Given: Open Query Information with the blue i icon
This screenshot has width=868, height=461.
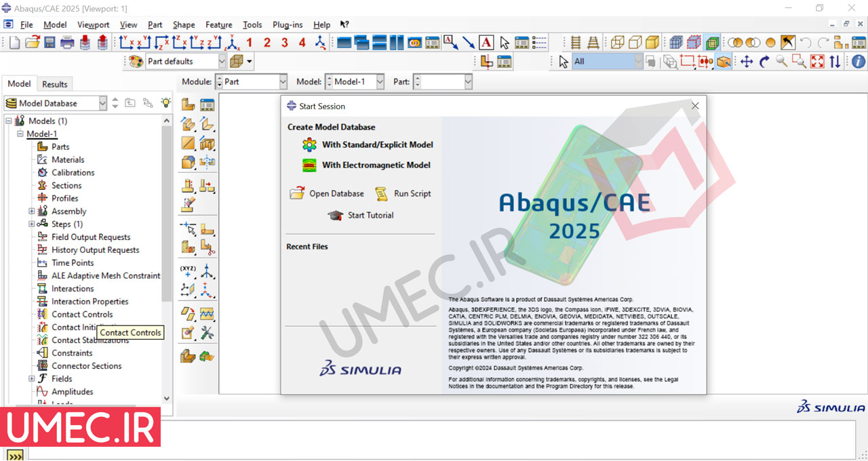Looking at the screenshot, I should [x=856, y=60].
